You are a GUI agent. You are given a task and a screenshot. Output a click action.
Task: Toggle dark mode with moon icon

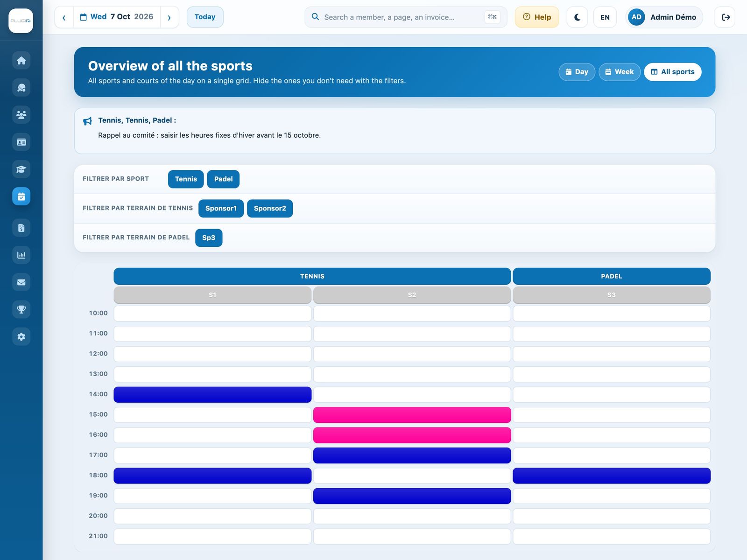point(577,17)
